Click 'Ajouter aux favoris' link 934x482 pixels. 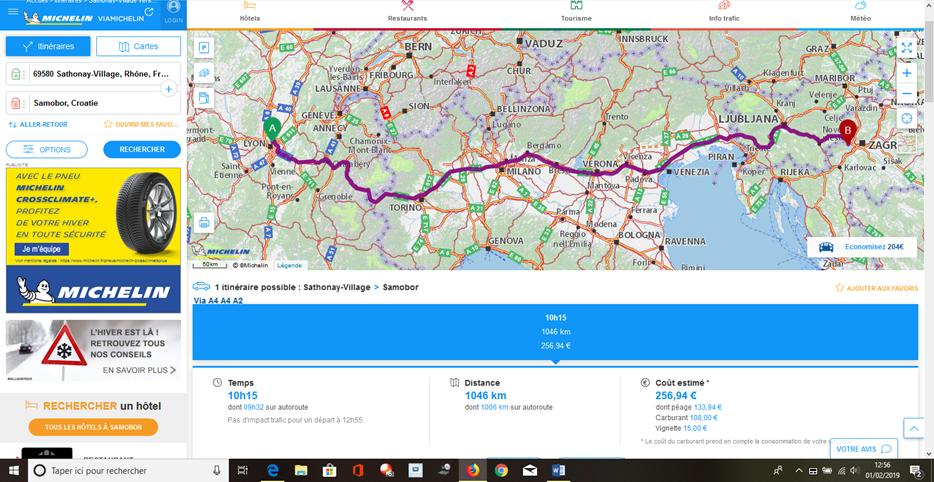pos(876,287)
